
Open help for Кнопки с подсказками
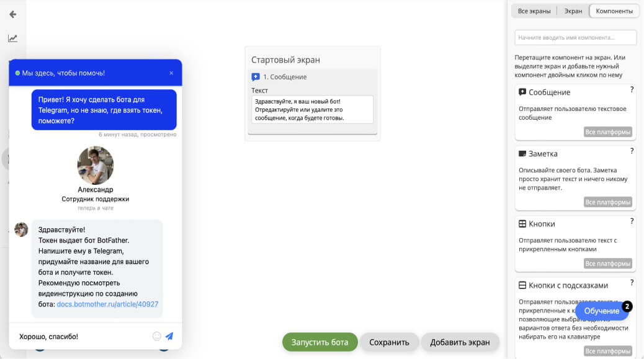632,282
